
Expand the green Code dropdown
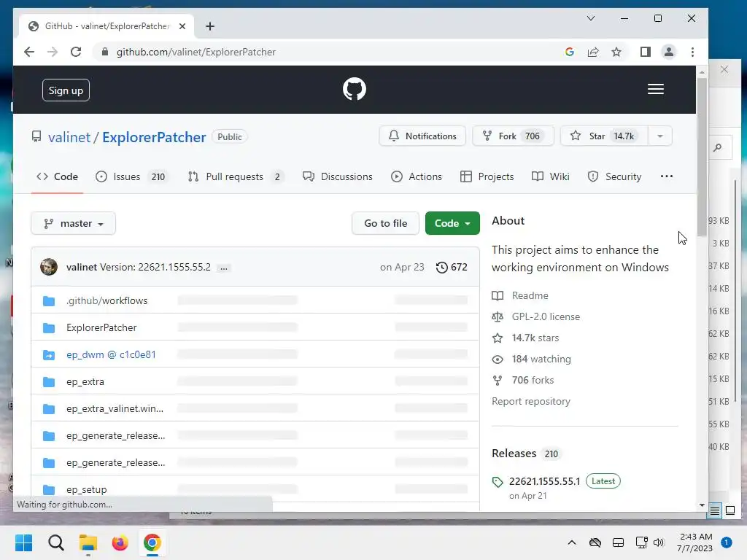tap(452, 223)
